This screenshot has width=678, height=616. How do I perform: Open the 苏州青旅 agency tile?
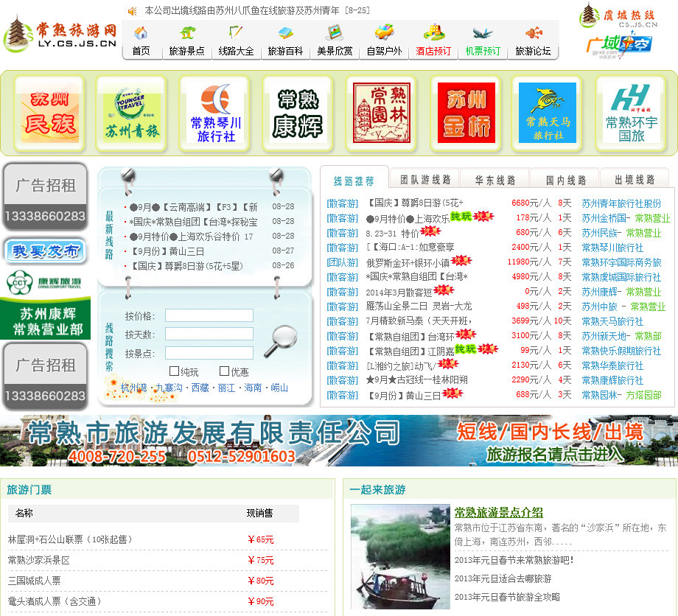(x=131, y=113)
